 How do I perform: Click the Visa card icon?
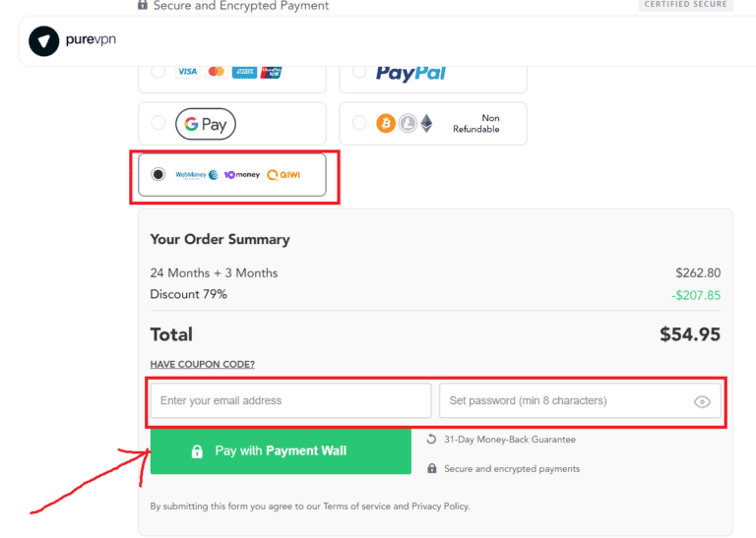click(187, 72)
